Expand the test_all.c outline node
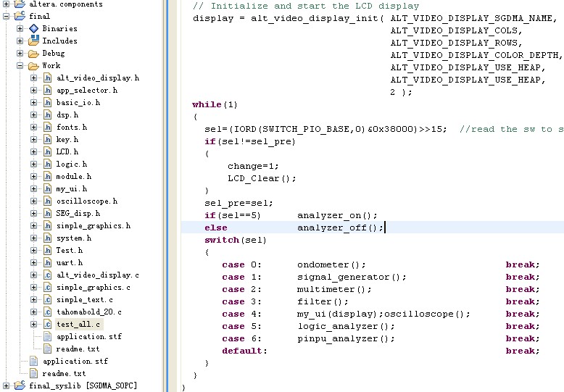This screenshot has height=392, width=564. point(34,324)
